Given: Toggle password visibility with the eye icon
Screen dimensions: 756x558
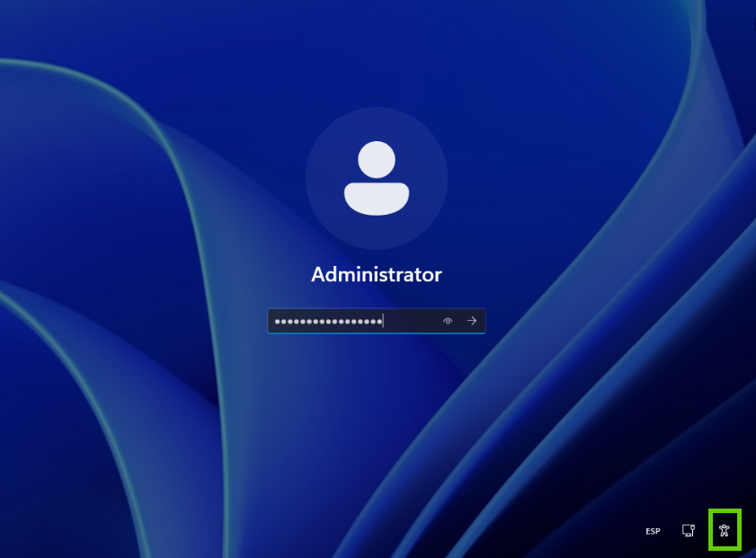Looking at the screenshot, I should pos(447,321).
